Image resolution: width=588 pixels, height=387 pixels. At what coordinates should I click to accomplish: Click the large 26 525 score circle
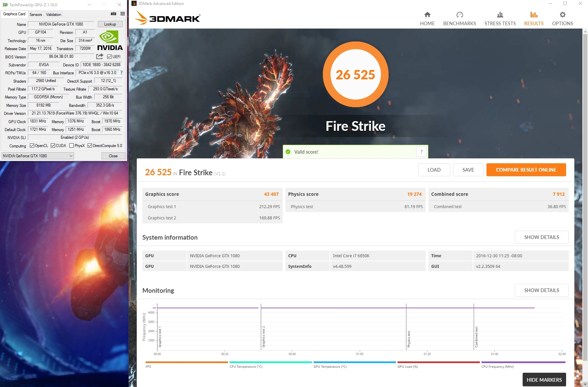point(355,74)
